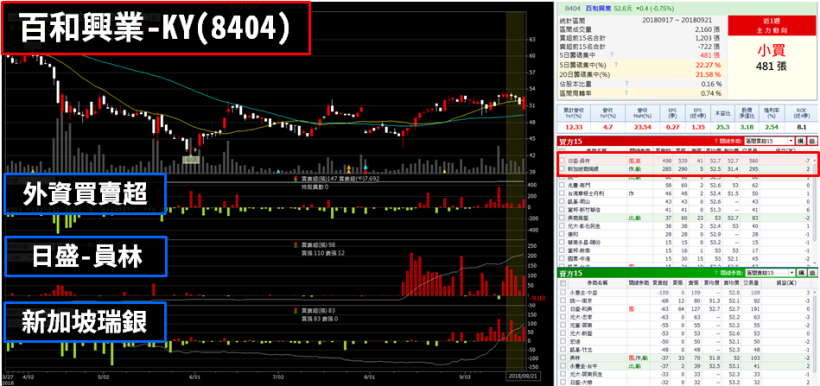Click last square icon button in 買方15 header
This screenshot has height=386, width=820.
(812, 141)
